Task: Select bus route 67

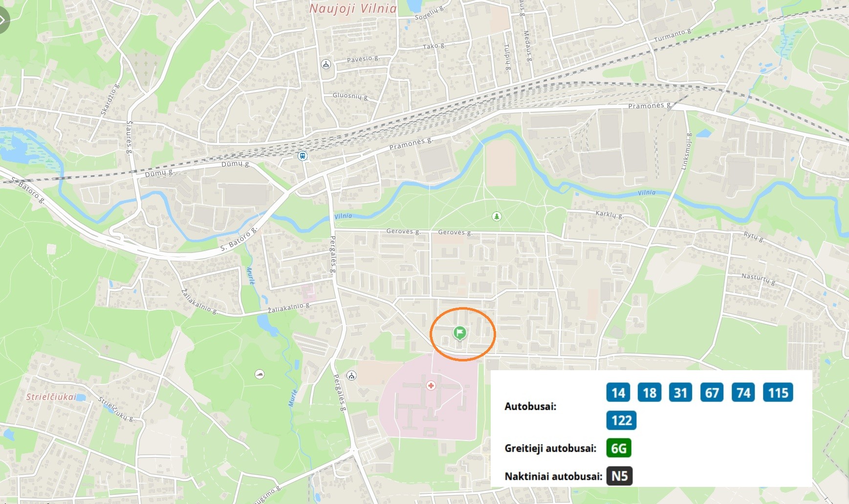Action: pyautogui.click(x=712, y=393)
